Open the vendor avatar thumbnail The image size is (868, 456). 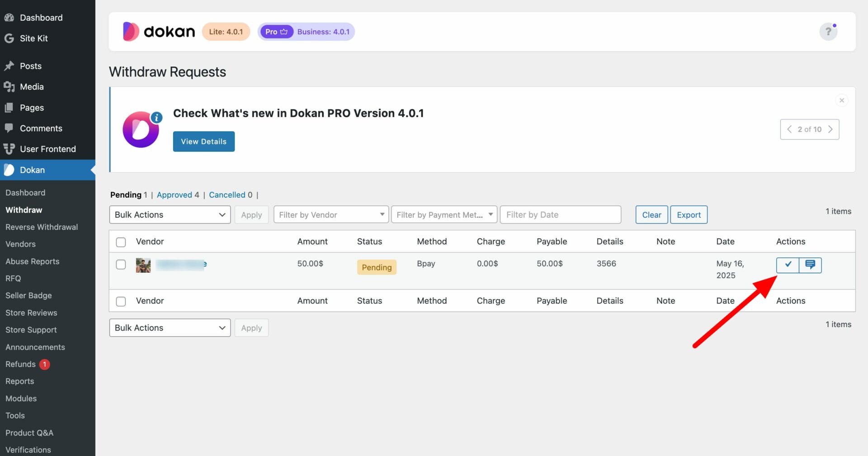point(143,265)
